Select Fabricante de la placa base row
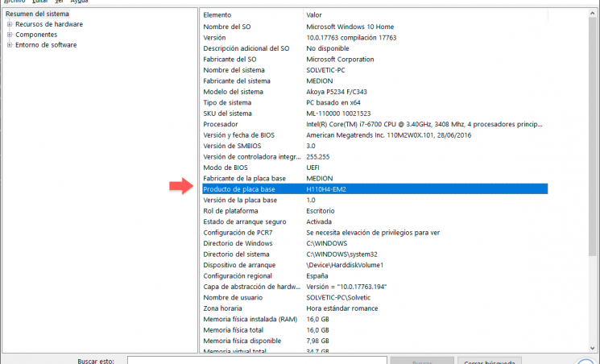 point(375,178)
